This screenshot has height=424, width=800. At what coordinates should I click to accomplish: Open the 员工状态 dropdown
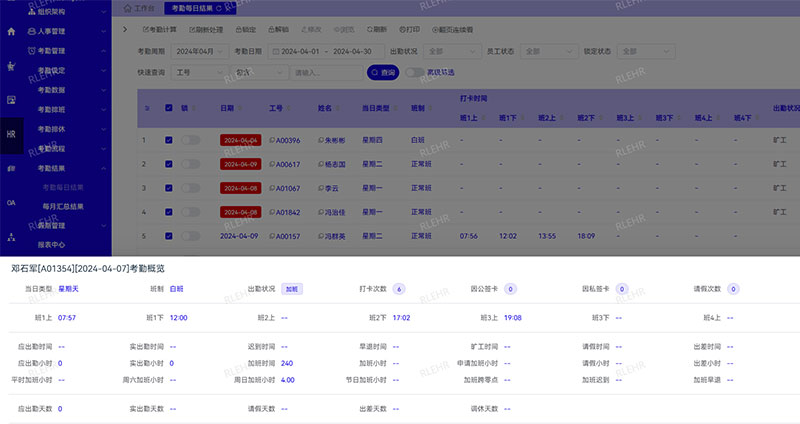[549, 52]
